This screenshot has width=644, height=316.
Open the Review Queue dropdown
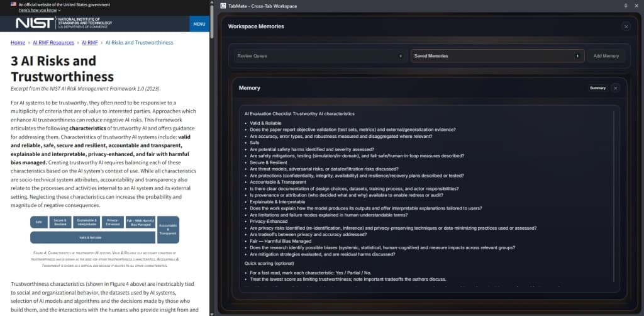pos(319,56)
